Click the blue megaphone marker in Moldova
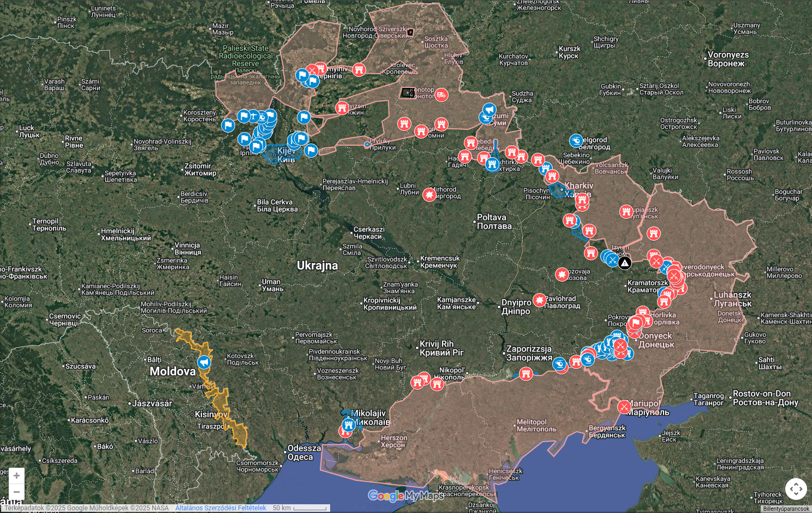The image size is (812, 513). 204,362
